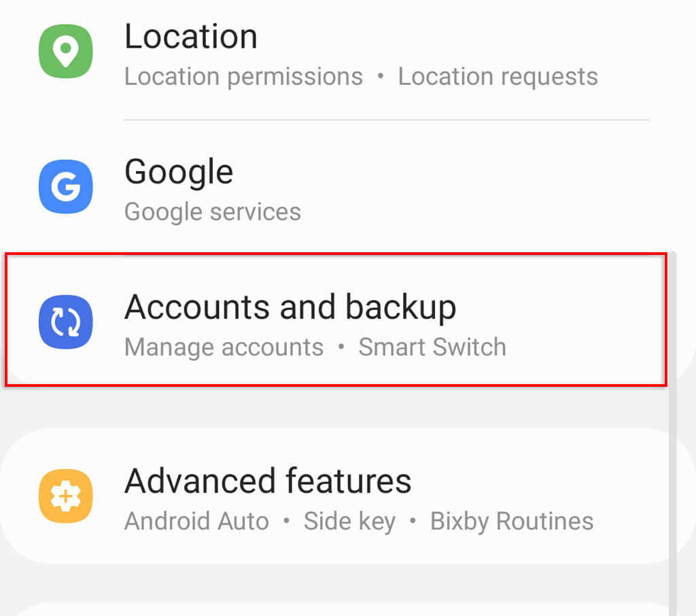
Task: Select the Accounts and backup title
Action: tap(290, 307)
